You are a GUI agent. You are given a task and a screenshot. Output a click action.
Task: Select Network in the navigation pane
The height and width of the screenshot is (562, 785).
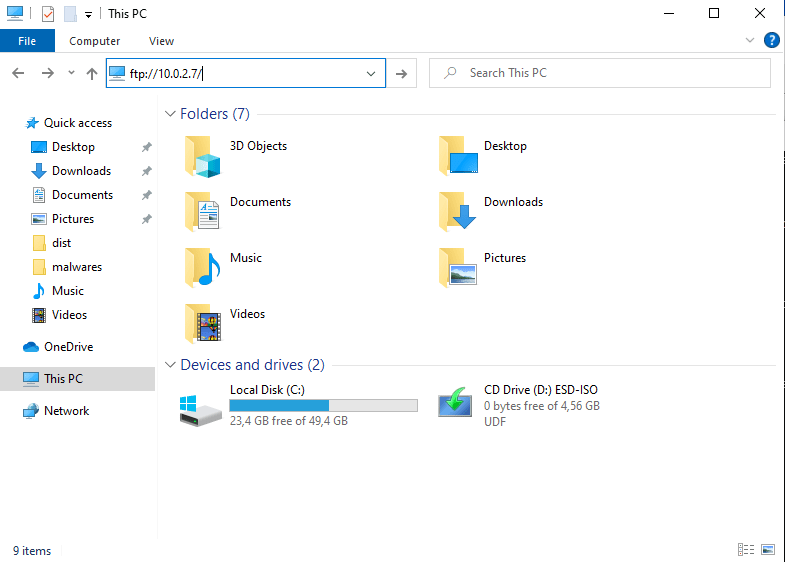(x=66, y=411)
